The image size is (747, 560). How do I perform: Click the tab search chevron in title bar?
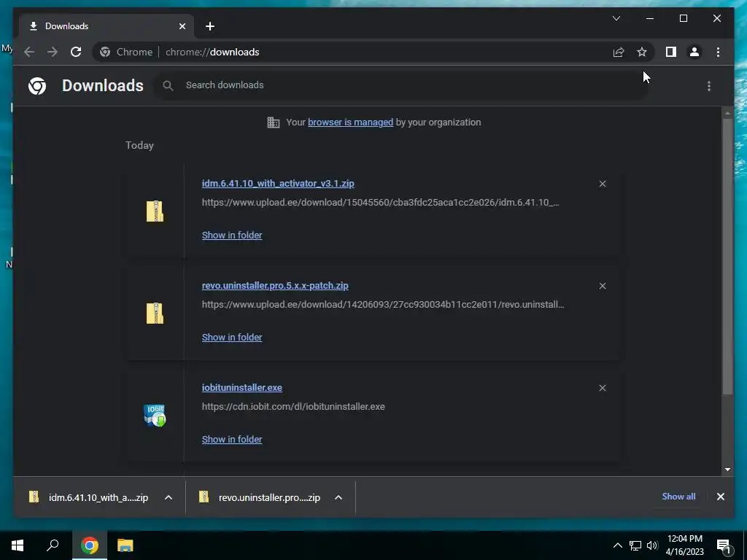[616, 18]
